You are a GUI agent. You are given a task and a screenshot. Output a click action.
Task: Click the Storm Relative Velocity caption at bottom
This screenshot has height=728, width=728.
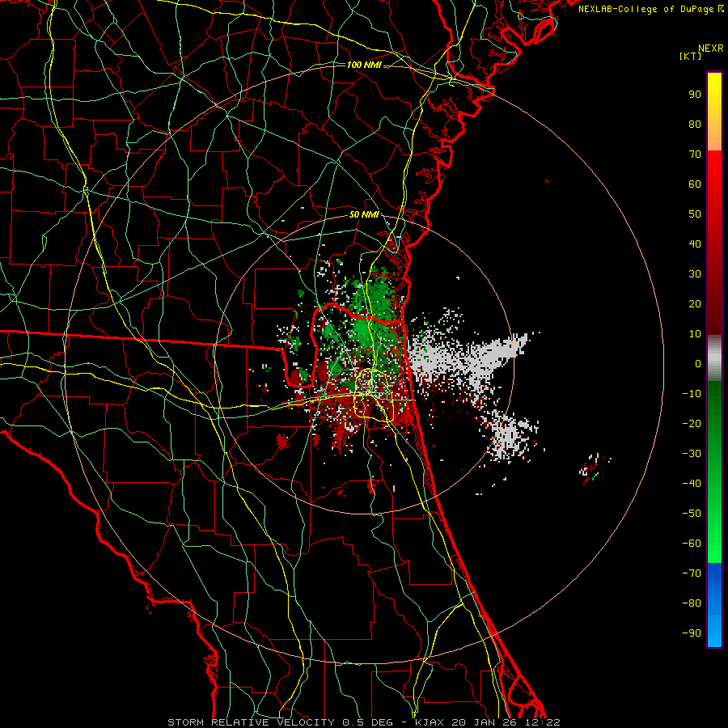pos(363,722)
